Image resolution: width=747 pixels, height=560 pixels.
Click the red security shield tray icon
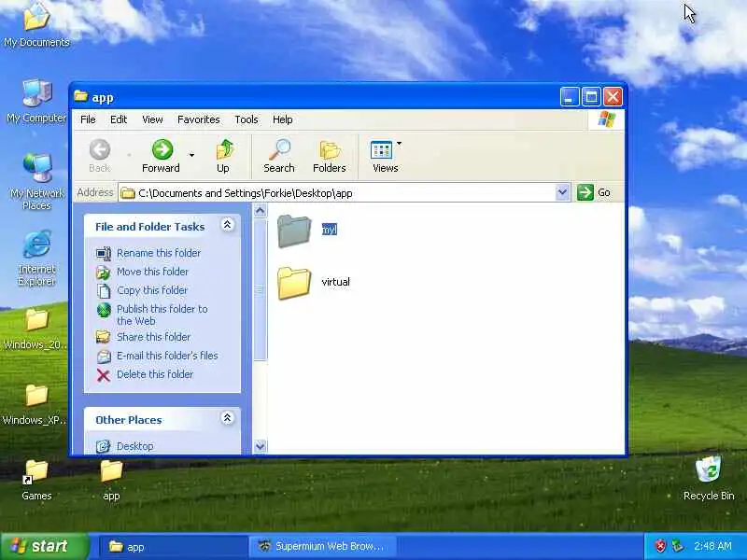[x=660, y=546]
